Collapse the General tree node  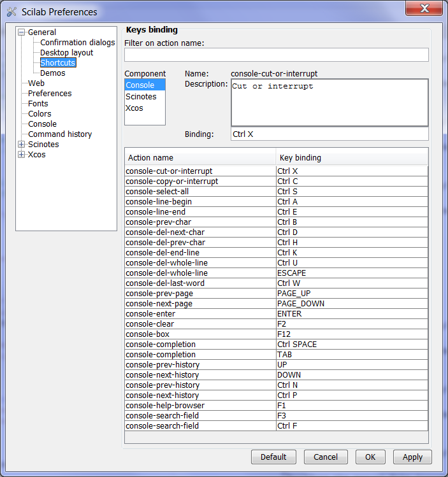pyautogui.click(x=22, y=32)
